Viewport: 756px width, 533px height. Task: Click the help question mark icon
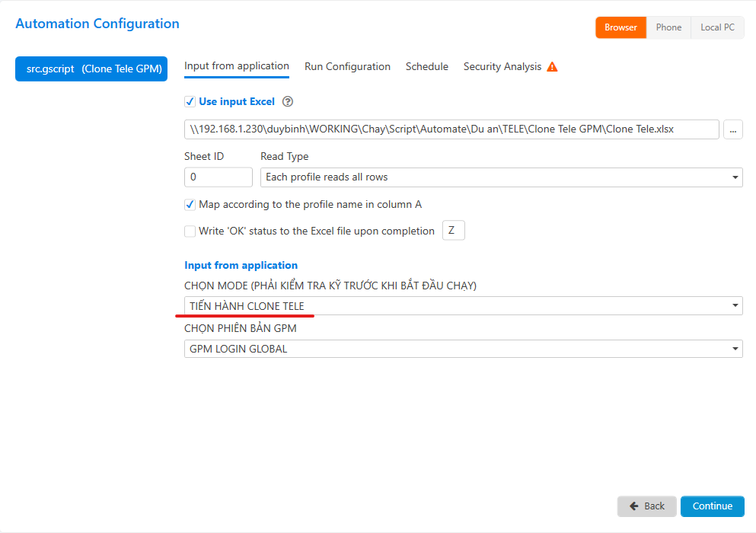point(288,102)
